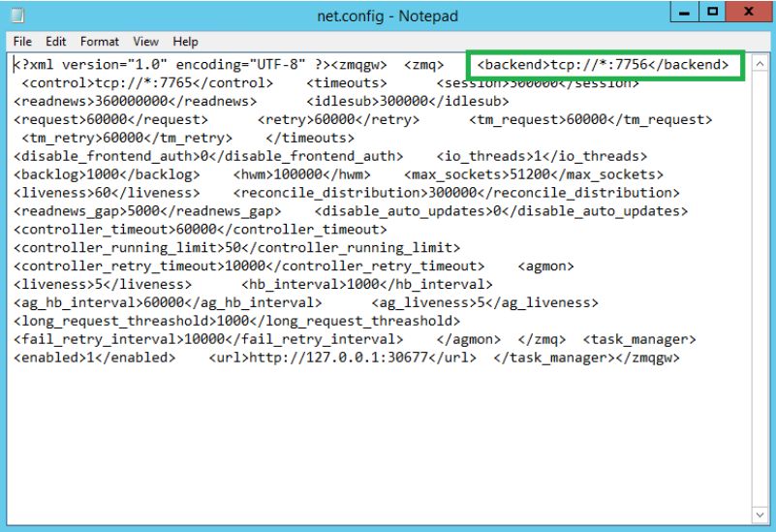Screen dimensions: 776x532
Task: Click the url http://127.0.0.1:30677 text
Action: 343,358
